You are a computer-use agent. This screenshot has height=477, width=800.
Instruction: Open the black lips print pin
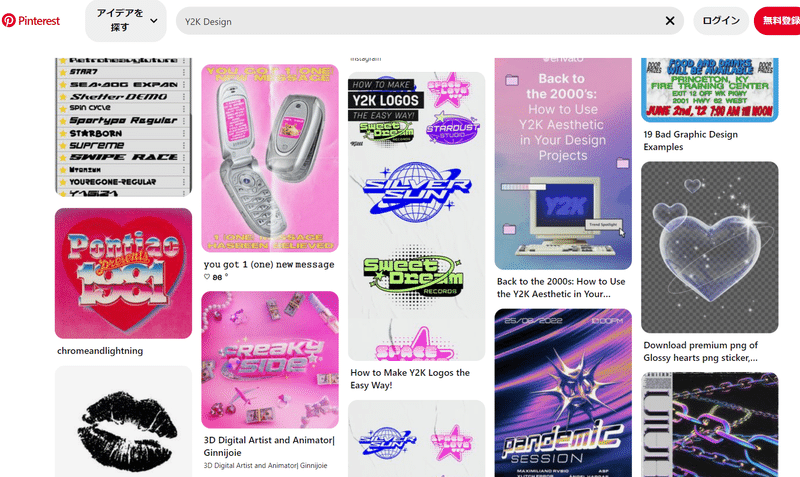(x=123, y=421)
